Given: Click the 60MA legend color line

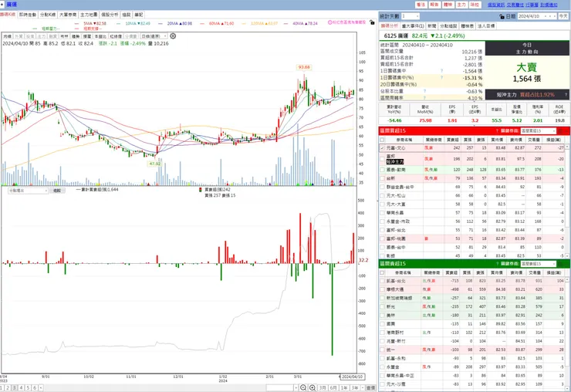Looking at the screenshot, I should pos(202,23).
